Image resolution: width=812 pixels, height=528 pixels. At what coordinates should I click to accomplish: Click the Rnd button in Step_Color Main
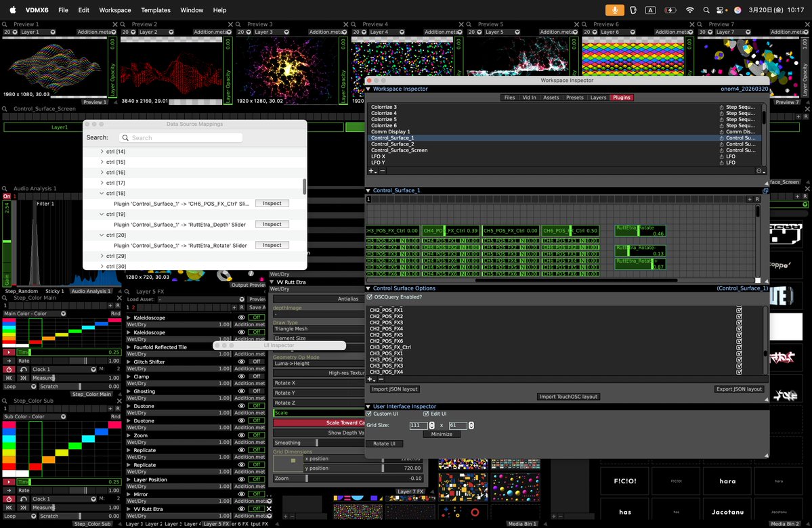click(116, 313)
